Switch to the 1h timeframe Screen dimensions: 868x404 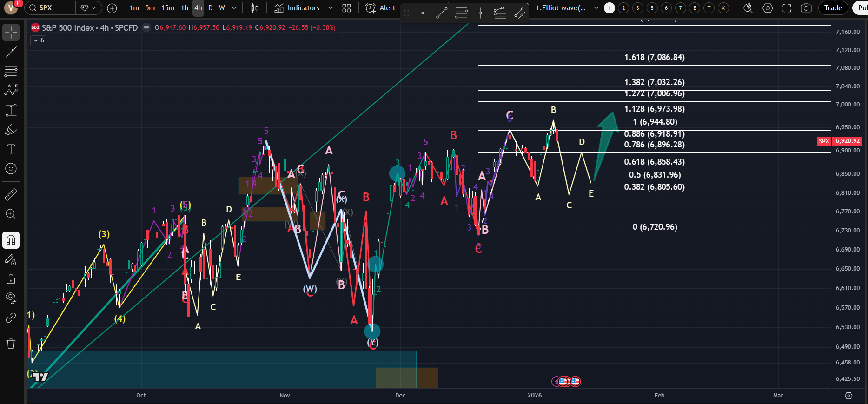pos(185,8)
